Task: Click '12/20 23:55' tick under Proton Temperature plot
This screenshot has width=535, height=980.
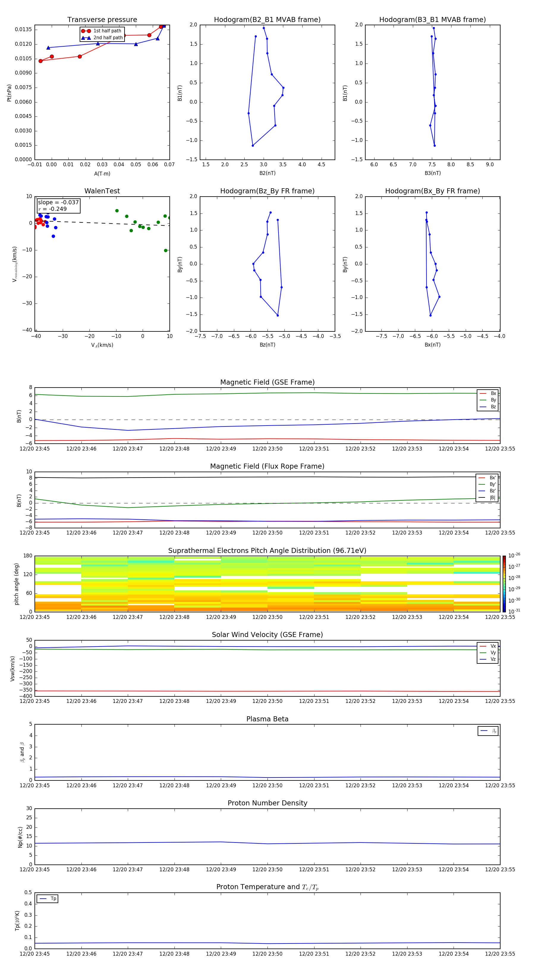Action: (x=500, y=954)
